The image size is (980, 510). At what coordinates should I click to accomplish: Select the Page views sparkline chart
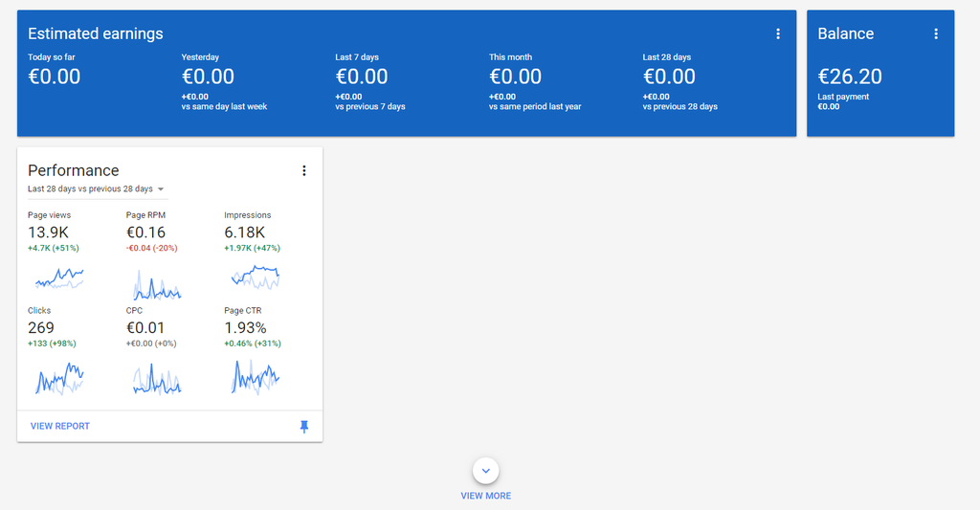59,278
